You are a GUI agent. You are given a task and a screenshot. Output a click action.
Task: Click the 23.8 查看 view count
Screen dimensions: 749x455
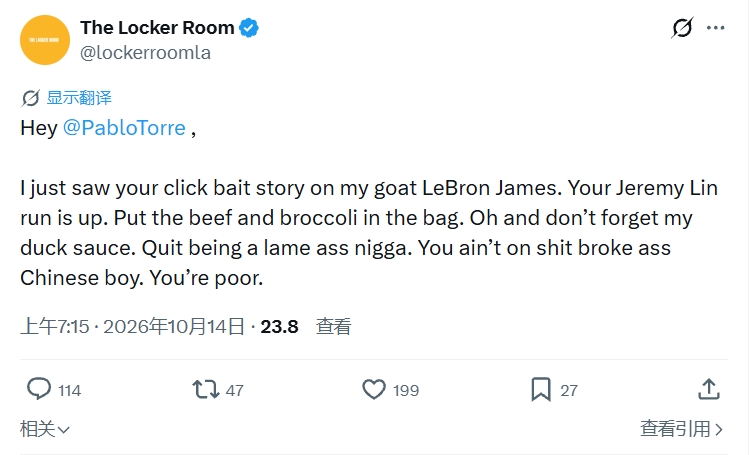click(x=306, y=327)
